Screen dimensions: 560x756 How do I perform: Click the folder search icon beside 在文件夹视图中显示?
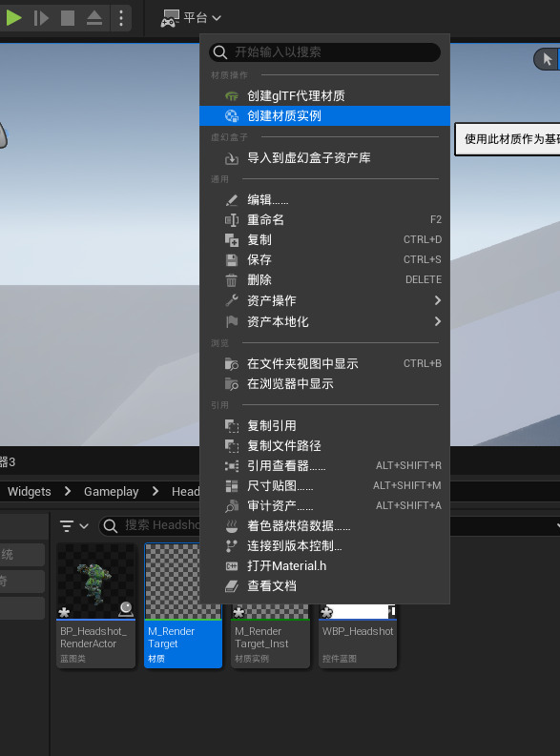[232, 364]
